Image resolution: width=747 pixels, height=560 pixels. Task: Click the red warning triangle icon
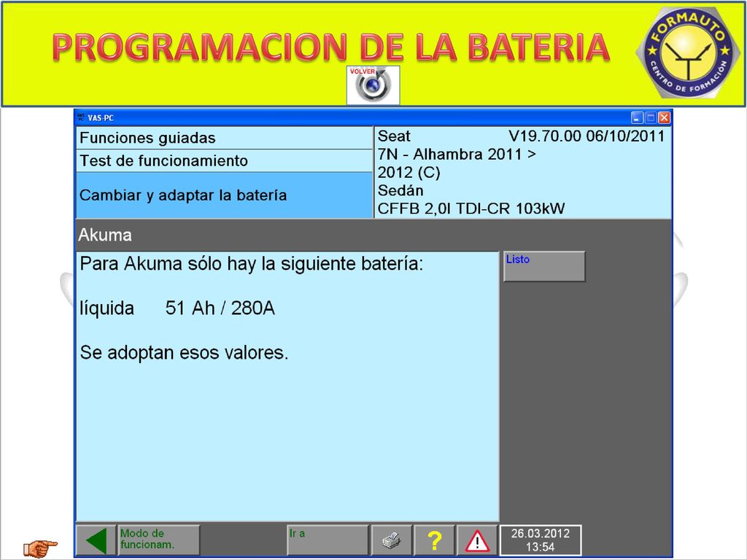pyautogui.click(x=477, y=540)
